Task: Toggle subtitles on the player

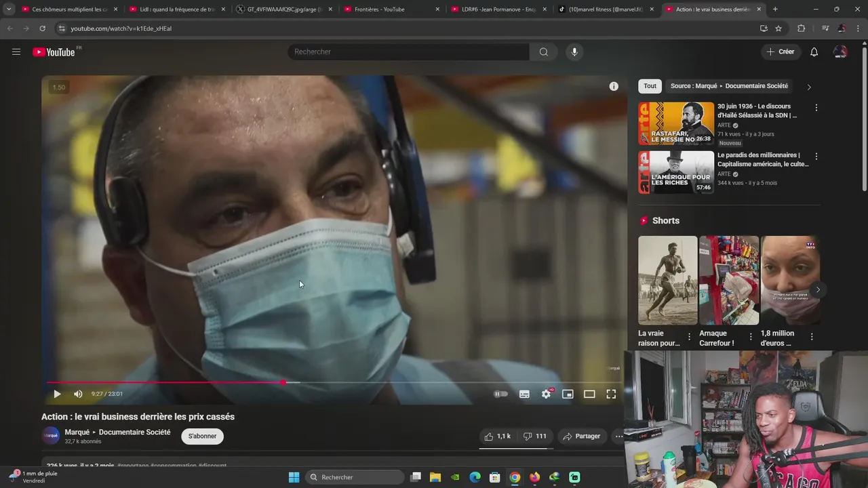Action: click(x=524, y=394)
